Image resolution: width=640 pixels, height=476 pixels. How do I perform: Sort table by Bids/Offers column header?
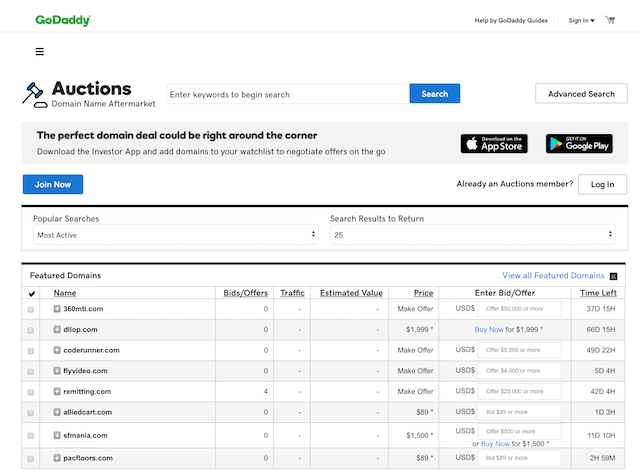[246, 293]
